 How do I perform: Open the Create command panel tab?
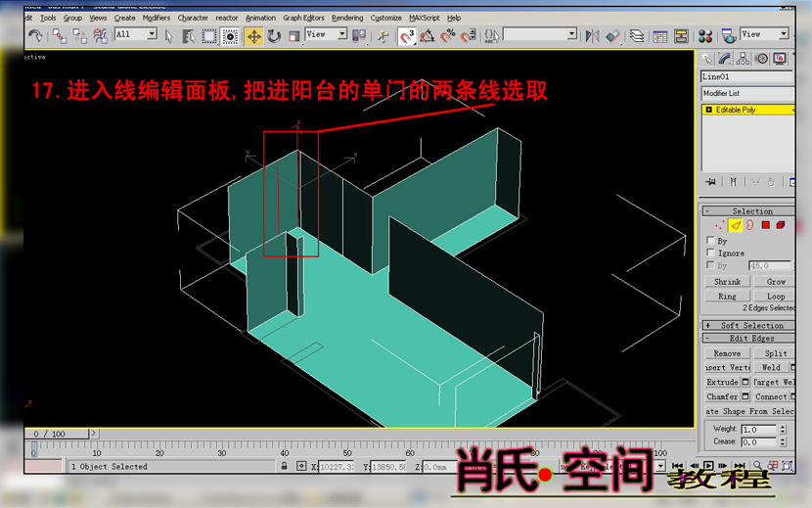click(x=706, y=59)
